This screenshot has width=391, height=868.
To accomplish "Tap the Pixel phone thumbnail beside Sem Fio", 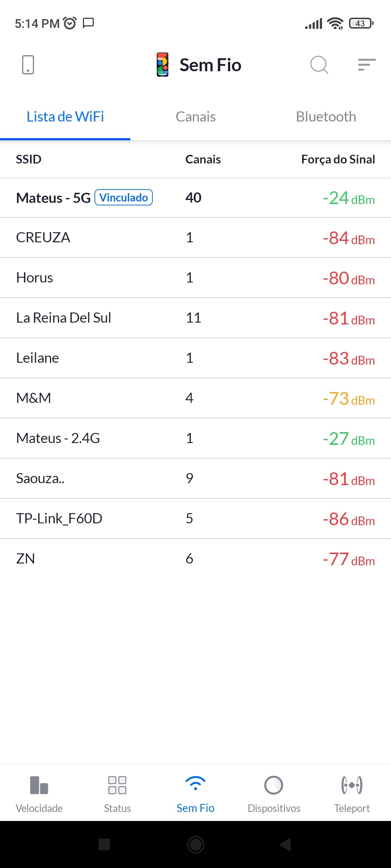I will [163, 65].
